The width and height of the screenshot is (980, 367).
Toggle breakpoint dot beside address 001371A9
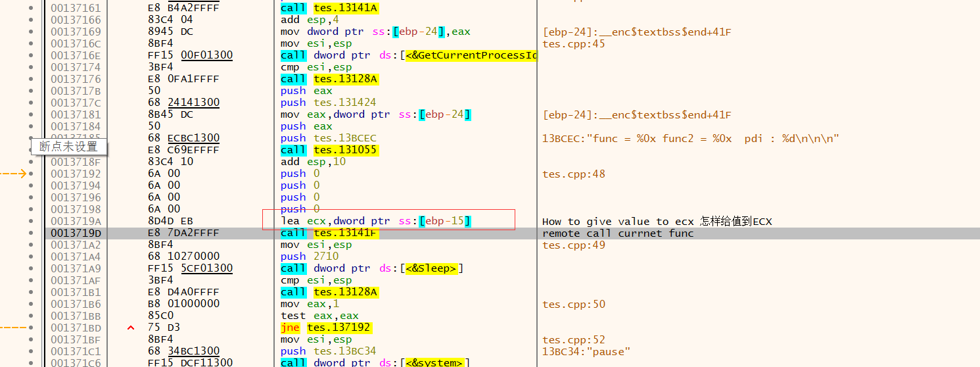(31, 268)
